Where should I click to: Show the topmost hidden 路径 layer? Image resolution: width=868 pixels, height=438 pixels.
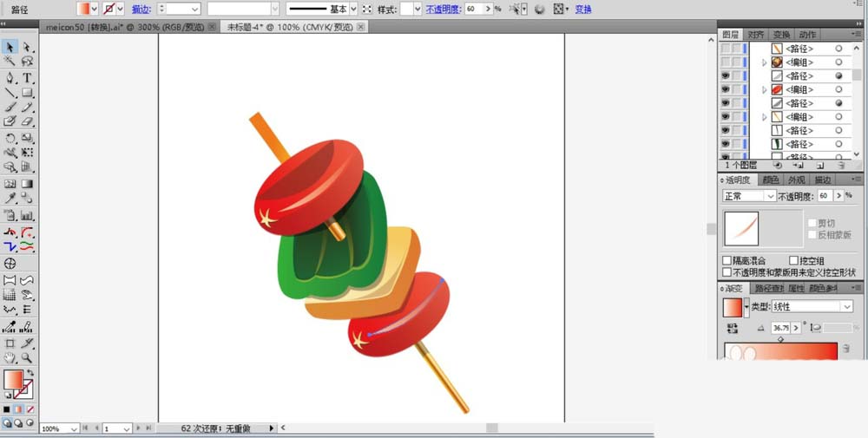pos(725,49)
